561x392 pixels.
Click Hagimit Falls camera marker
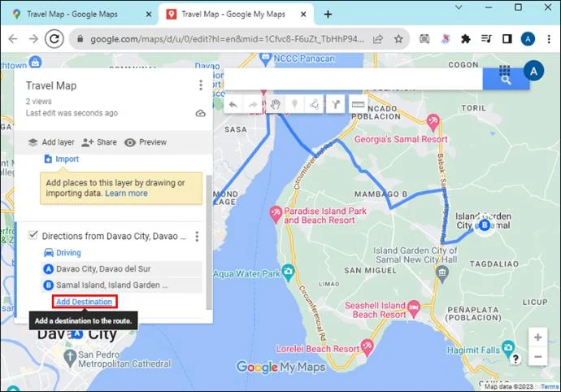coord(507,348)
